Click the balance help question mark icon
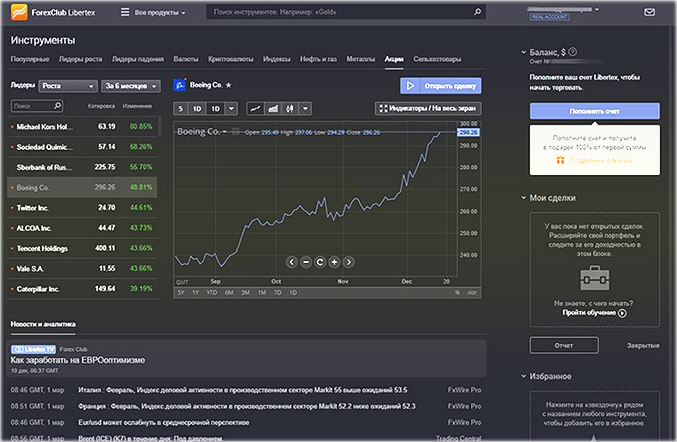This screenshot has height=442, width=677. 572,51
